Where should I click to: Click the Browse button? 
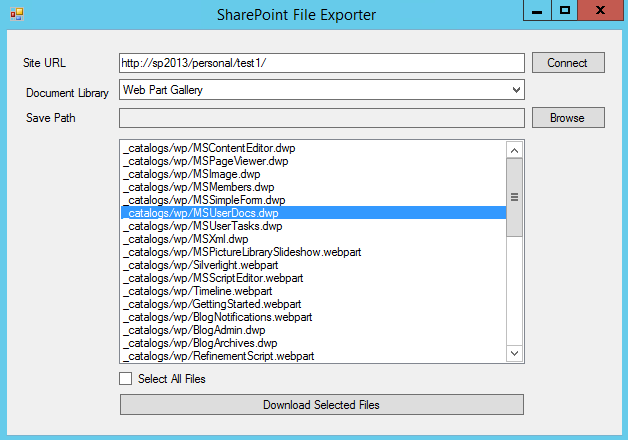[x=567, y=118]
